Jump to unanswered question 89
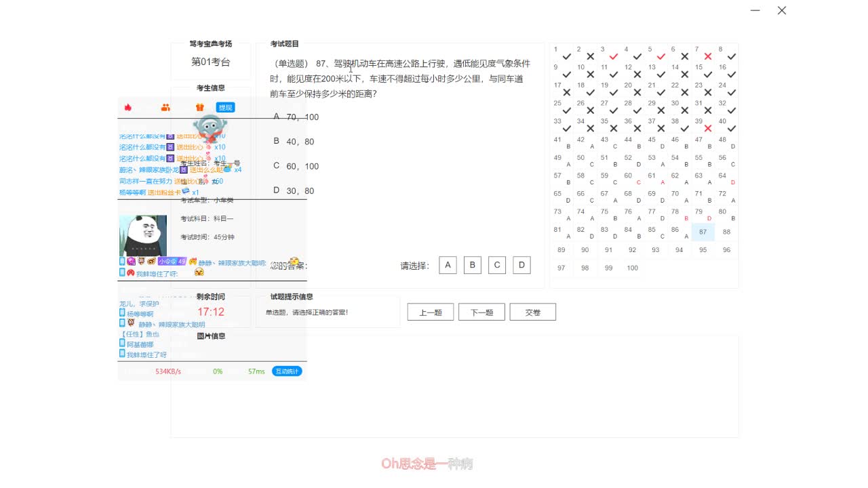The width and height of the screenshot is (868, 488). pos(561,250)
